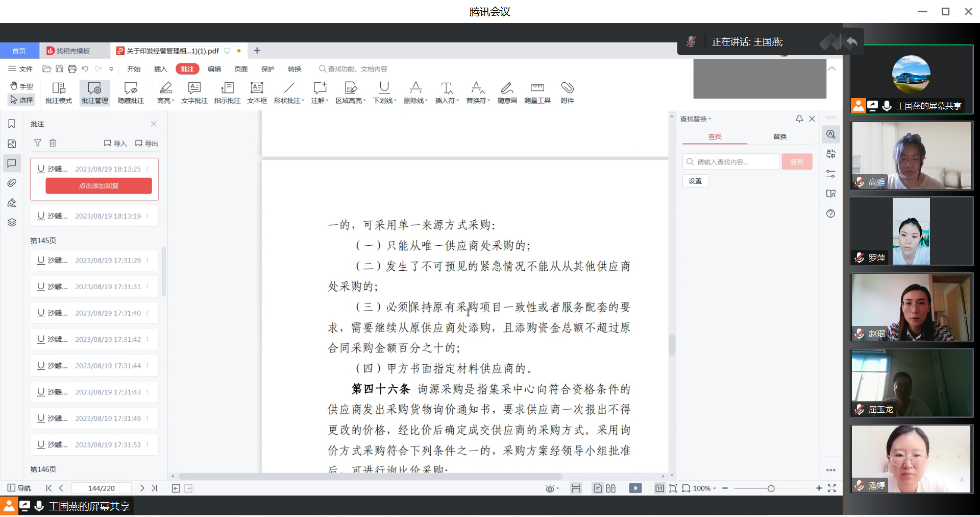
Task: Select the 文本框 text box tool
Action: 257,92
